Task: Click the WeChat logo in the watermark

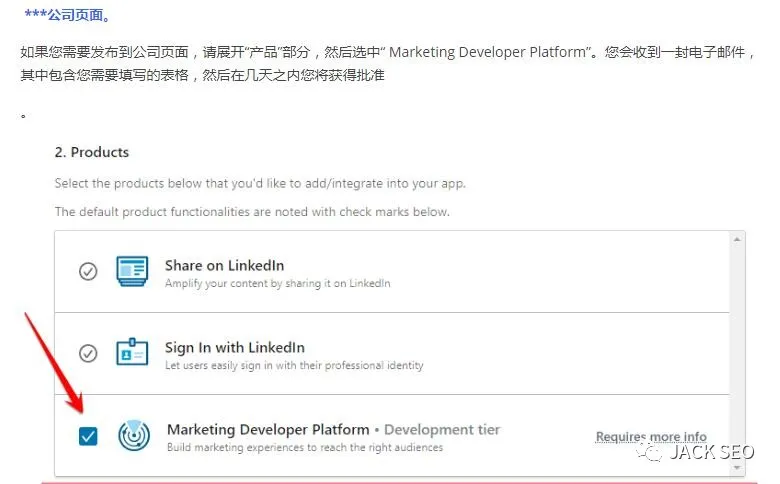Action: pos(649,453)
